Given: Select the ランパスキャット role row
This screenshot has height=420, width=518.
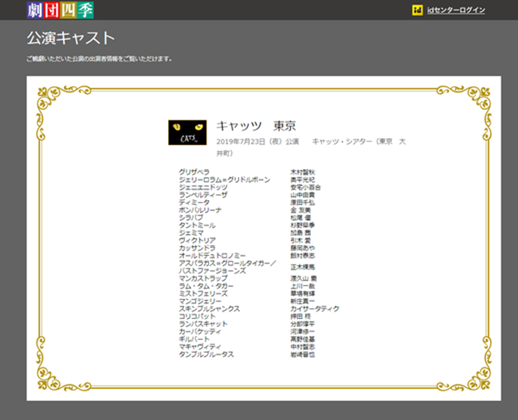Looking at the screenshot, I should tap(203, 324).
